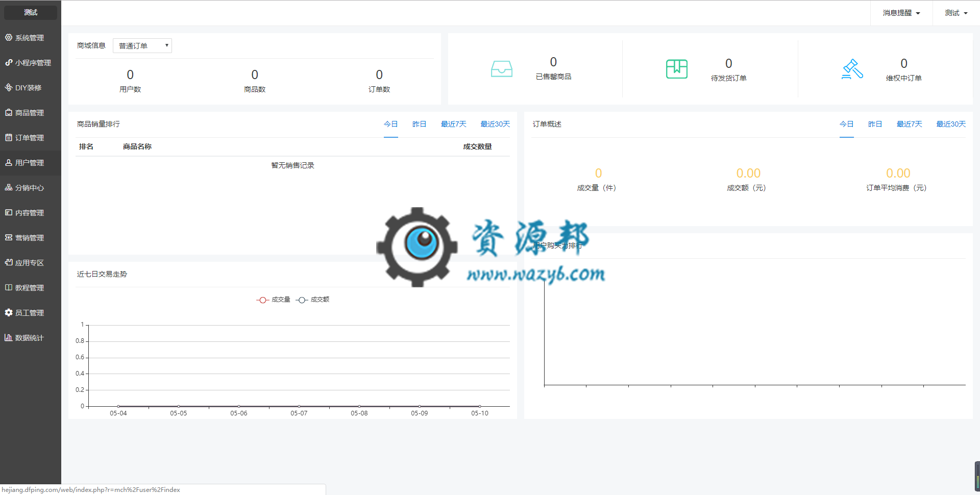The width and height of the screenshot is (980, 495).
Task: Click the 用户数 count value
Action: click(130, 75)
